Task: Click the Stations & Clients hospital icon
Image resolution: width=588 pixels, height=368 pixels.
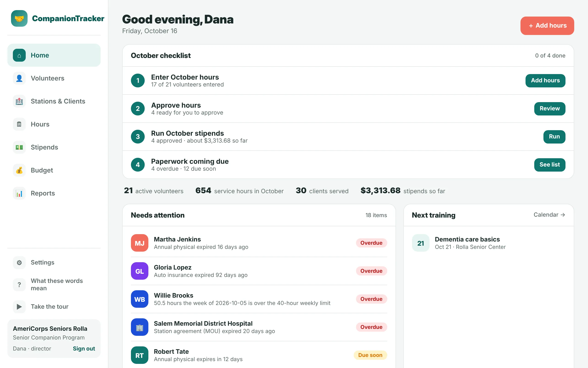Action: (19, 101)
